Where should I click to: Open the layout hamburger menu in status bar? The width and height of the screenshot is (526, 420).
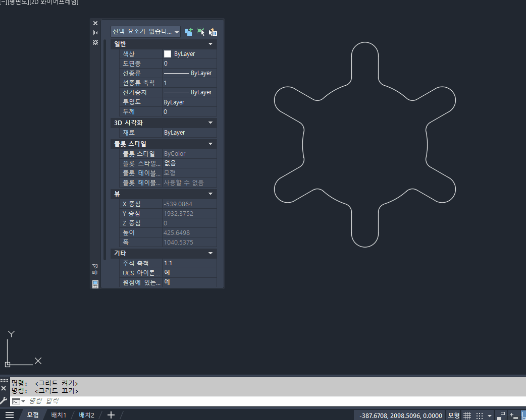point(10,415)
